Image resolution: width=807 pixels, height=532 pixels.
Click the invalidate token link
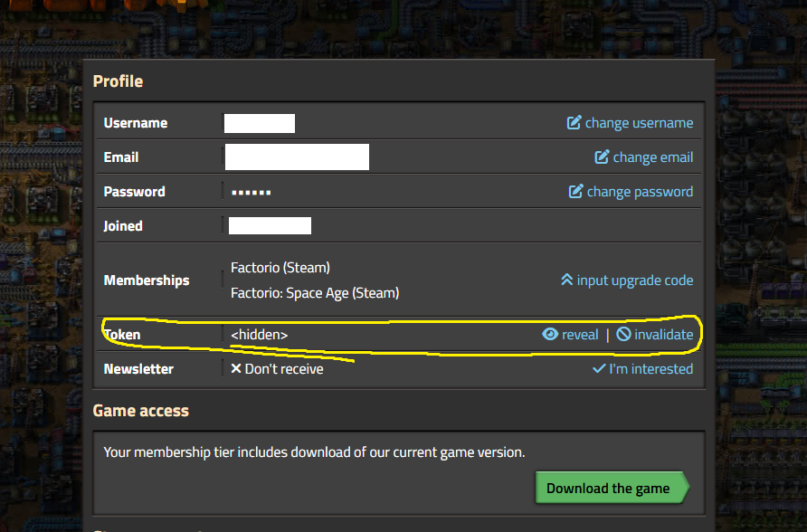[663, 335]
